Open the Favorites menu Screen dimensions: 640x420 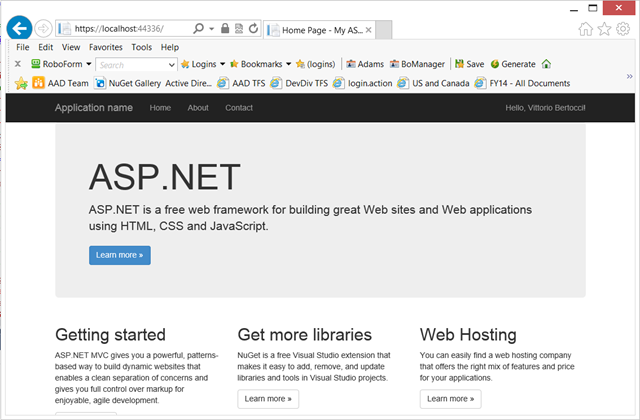[x=106, y=47]
